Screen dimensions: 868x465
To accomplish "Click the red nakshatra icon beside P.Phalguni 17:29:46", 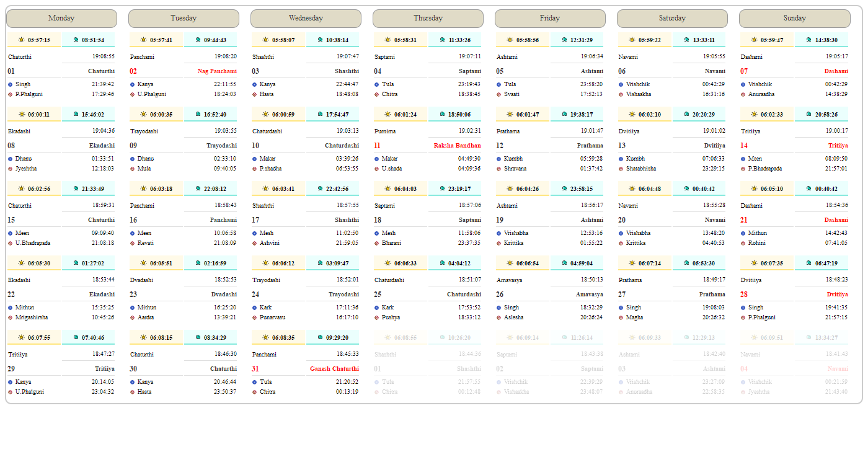I will click(11, 94).
